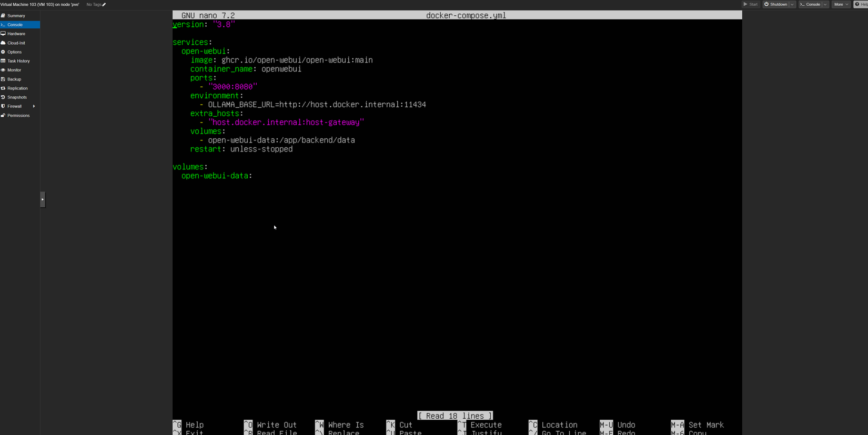Click the Summary book icon
The height and width of the screenshot is (435, 868).
3,16
